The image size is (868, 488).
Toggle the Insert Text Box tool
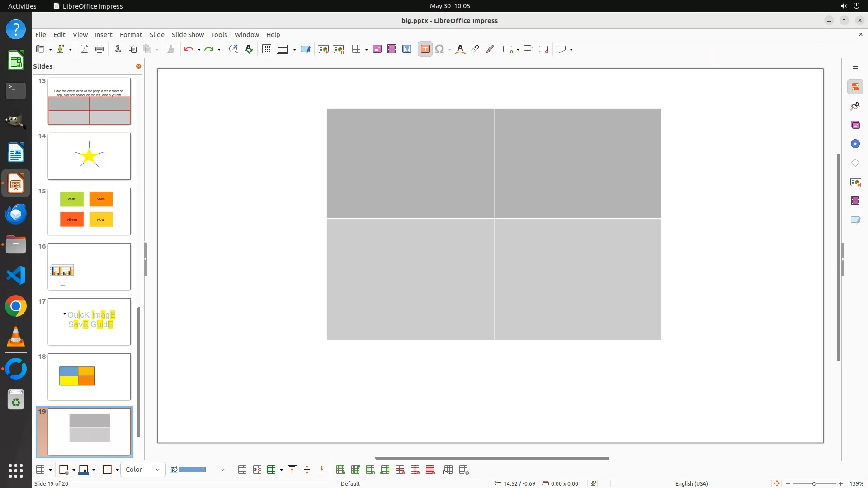pos(425,49)
